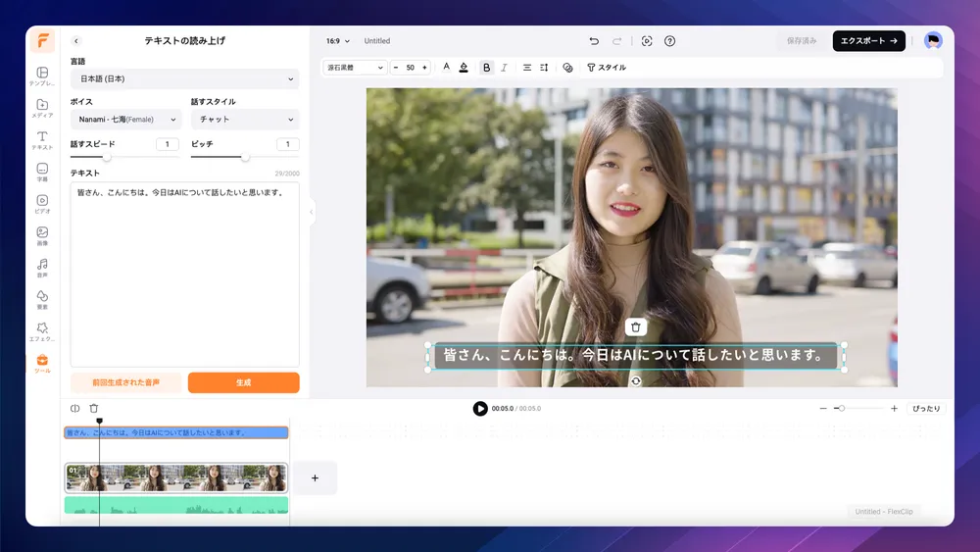Select the caption text box on the canvas
The image size is (980, 552).
[636, 356]
